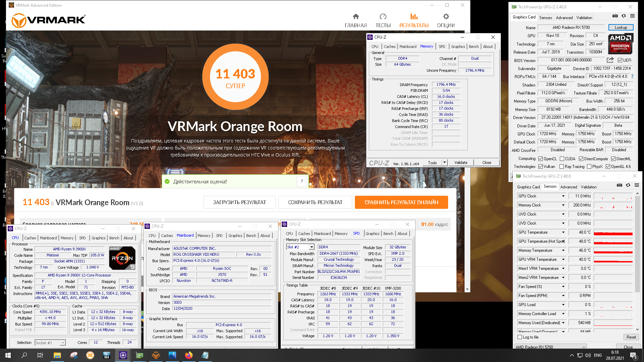Viewport: 644px width, 362px height.
Task: Click Bus Interface question mark in GPU-Z
Action: click(x=632, y=76)
